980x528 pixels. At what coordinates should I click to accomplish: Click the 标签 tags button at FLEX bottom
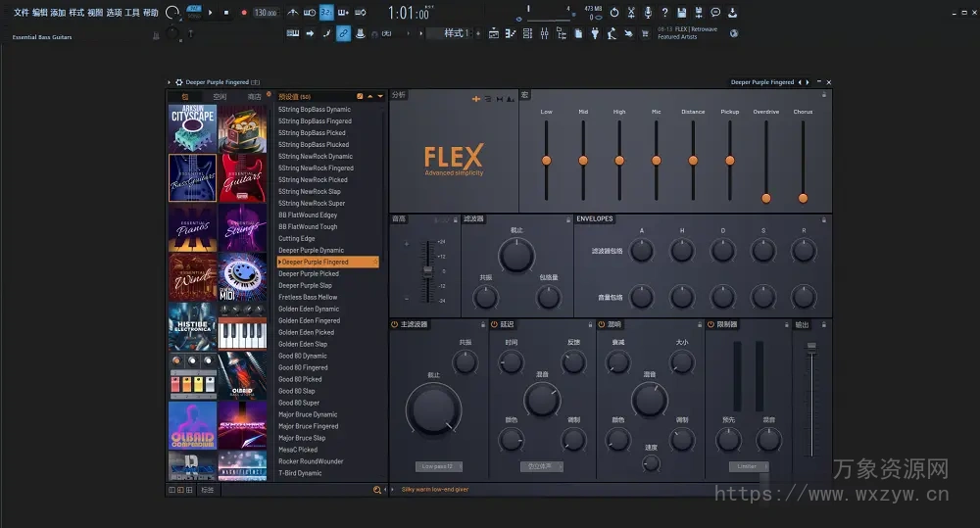click(208, 490)
